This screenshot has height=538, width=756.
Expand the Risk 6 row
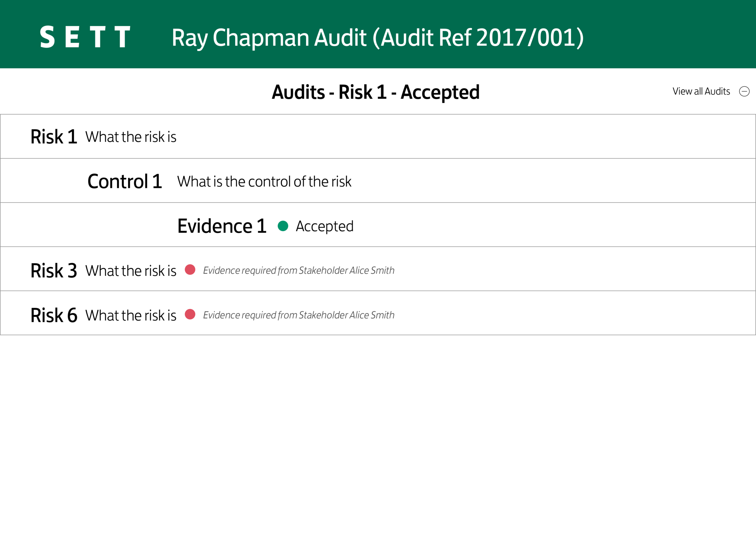click(x=378, y=313)
